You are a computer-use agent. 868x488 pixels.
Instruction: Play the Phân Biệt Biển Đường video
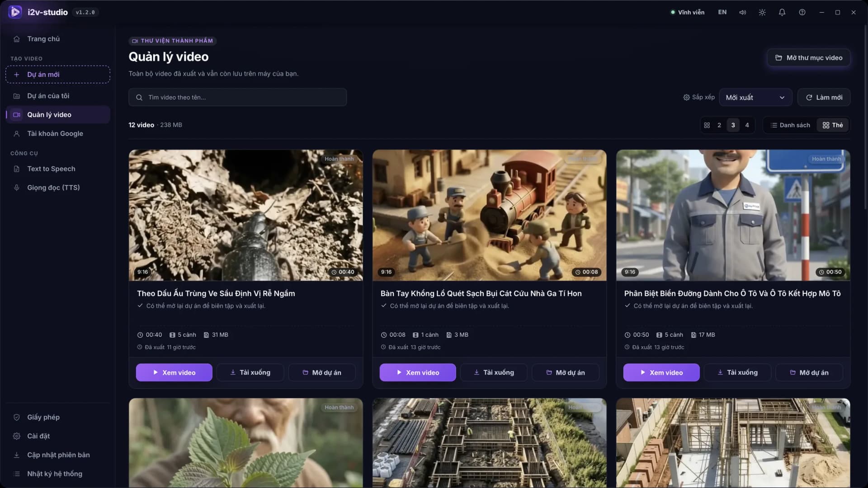pos(661,373)
